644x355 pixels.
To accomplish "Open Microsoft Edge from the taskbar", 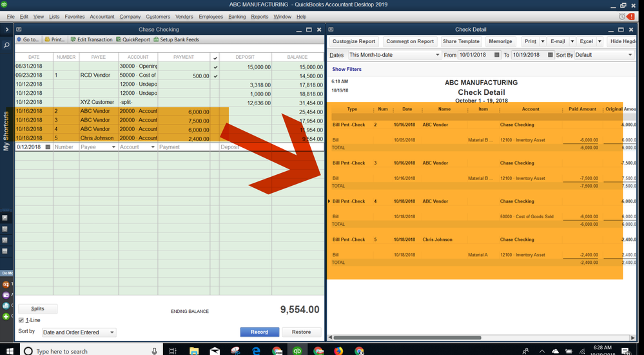I will coord(257,350).
